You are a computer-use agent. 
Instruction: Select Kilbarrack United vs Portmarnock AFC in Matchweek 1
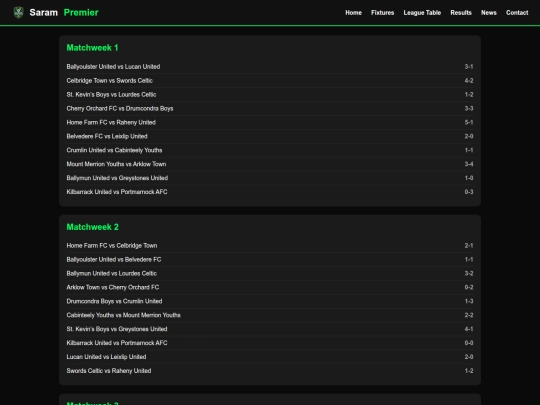[270, 192]
